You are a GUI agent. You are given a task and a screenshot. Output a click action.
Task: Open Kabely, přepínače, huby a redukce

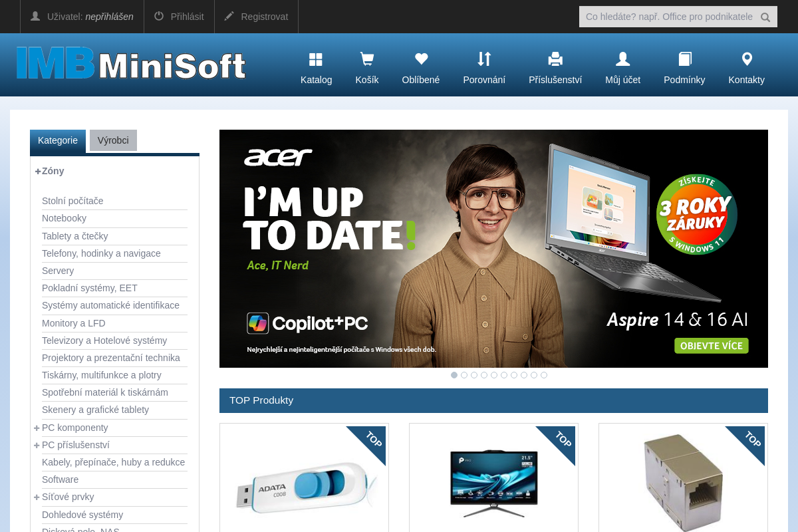(x=114, y=462)
